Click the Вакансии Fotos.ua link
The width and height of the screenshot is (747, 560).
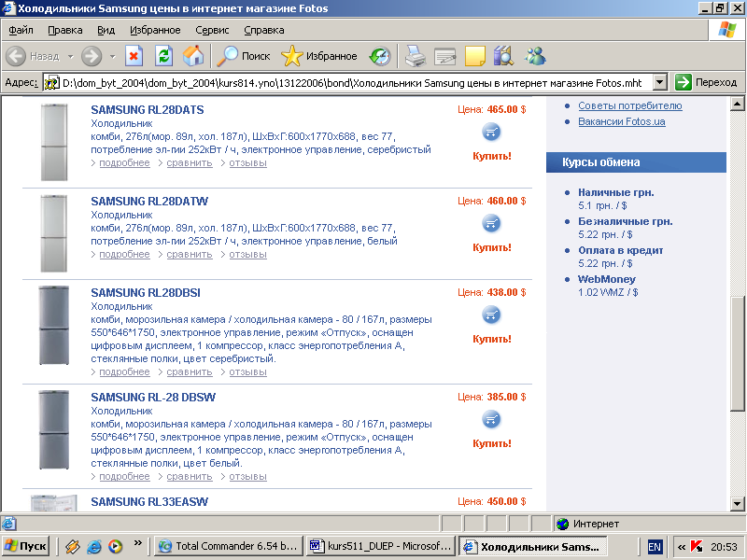coord(621,121)
